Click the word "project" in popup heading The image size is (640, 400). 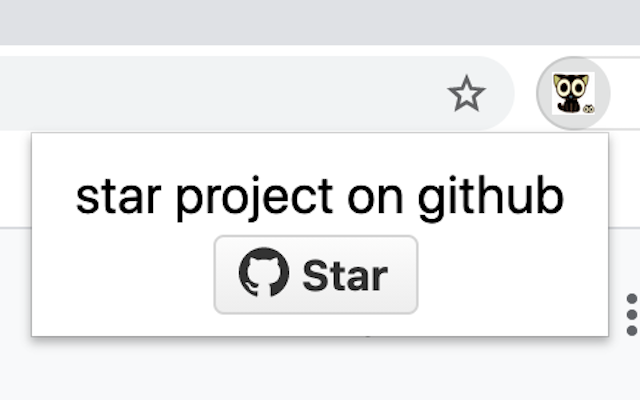(255, 198)
